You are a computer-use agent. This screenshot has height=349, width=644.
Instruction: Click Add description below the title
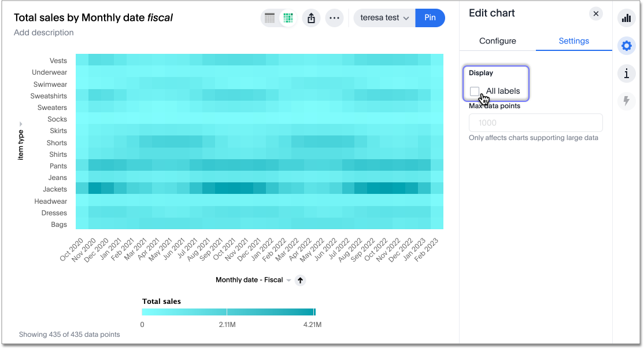point(43,33)
